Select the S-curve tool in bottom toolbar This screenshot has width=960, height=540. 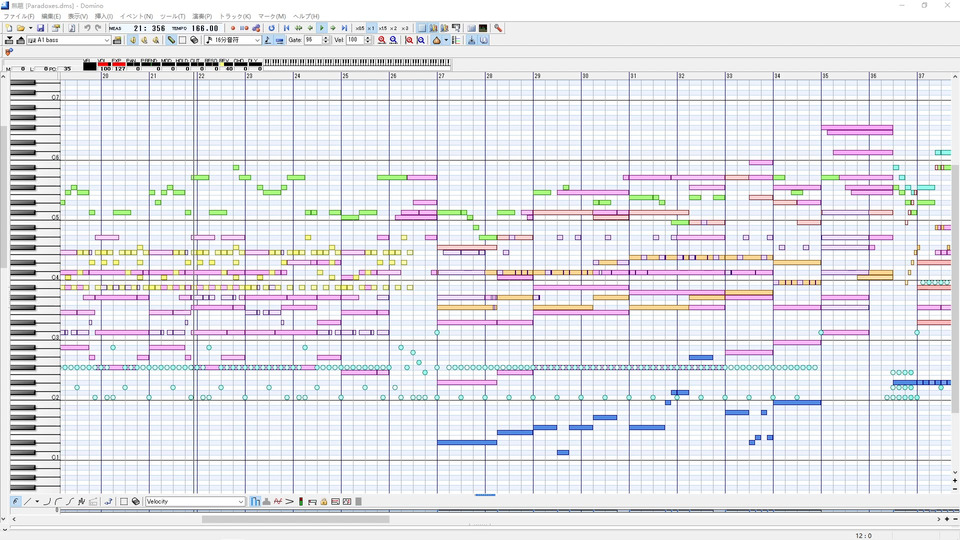pos(69,501)
